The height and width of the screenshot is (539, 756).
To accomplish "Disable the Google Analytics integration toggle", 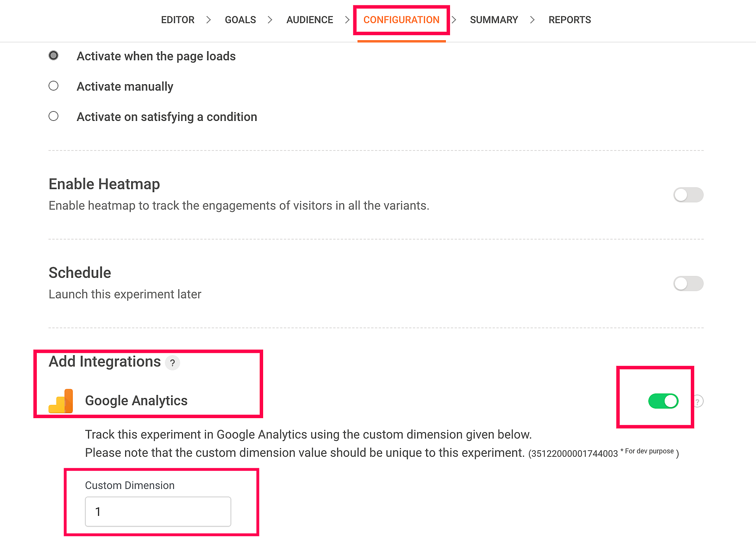I will tap(663, 401).
